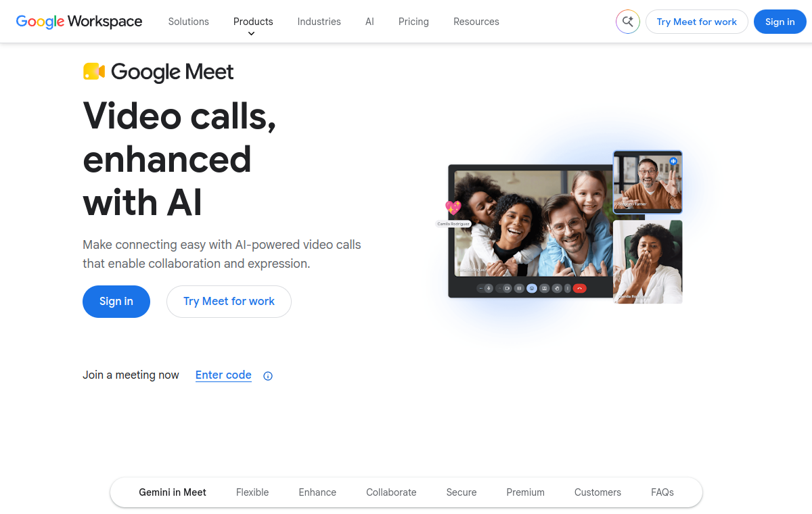Jump to the FAQs tab
Viewport: 812px width, 514px height.
pos(662,492)
